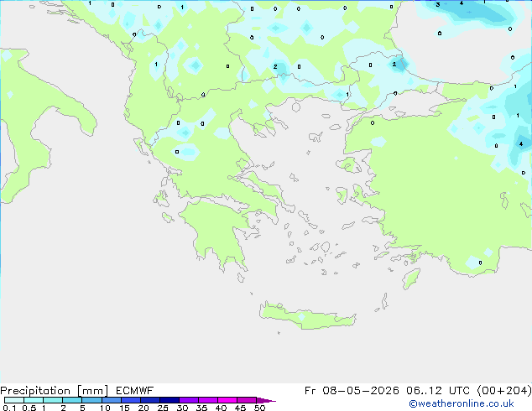Click the weatheronline.co.uk copyright link
The width and height of the screenshot is (532, 411).
pyautogui.click(x=462, y=403)
